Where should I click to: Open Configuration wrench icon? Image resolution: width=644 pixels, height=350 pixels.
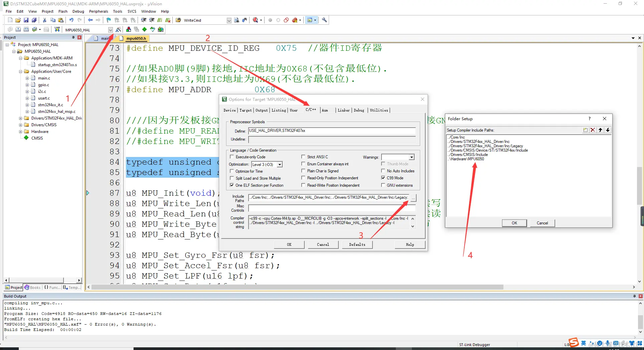tap(324, 20)
